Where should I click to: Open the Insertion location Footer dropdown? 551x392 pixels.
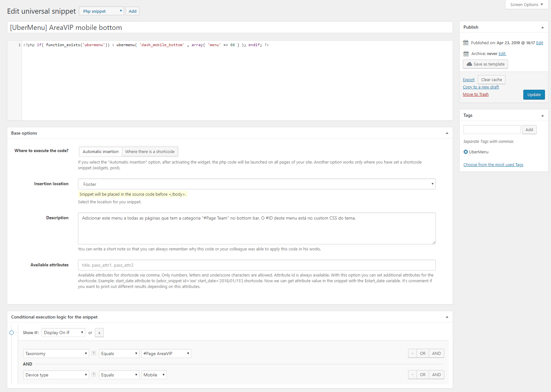pos(257,184)
